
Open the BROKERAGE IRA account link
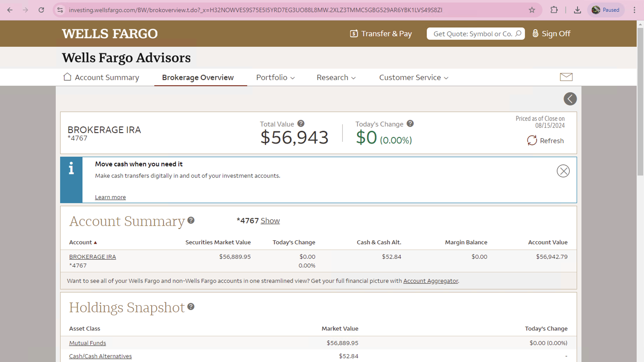click(92, 257)
